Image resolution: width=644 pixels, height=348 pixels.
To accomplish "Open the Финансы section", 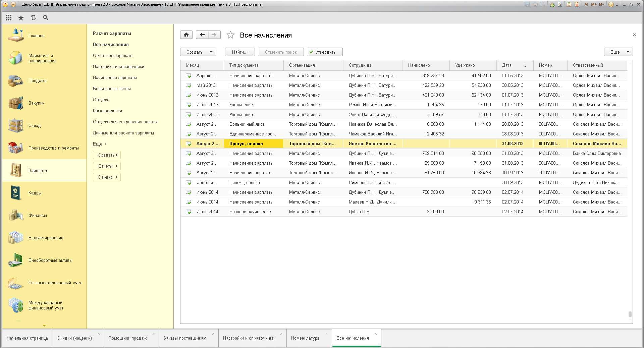I will [x=44, y=215].
